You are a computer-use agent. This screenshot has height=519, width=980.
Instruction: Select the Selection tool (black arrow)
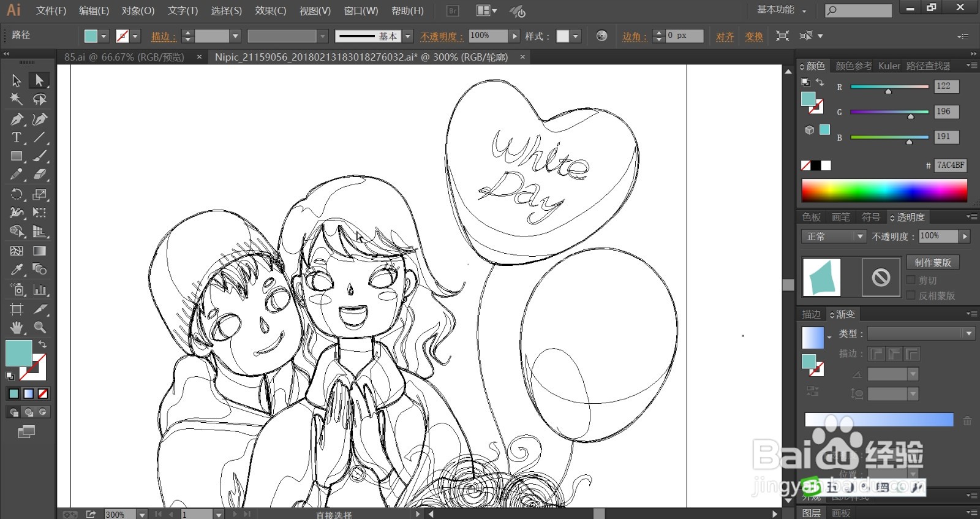click(17, 80)
